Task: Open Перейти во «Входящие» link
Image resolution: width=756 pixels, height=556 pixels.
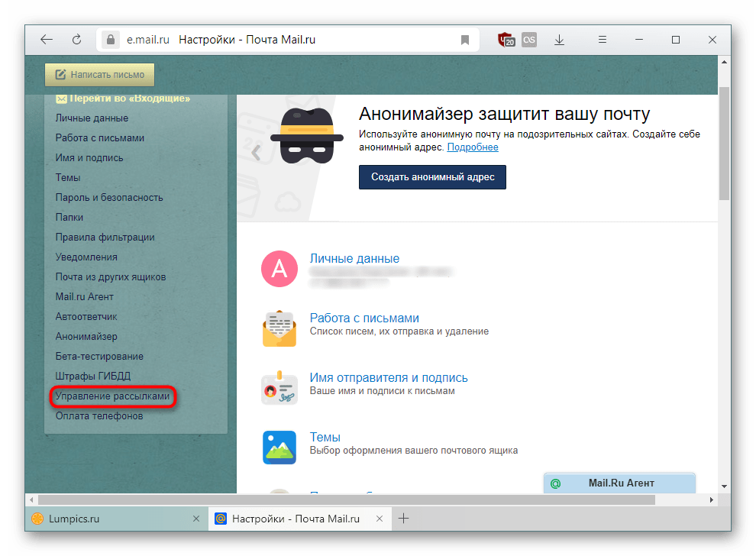Action: click(123, 99)
